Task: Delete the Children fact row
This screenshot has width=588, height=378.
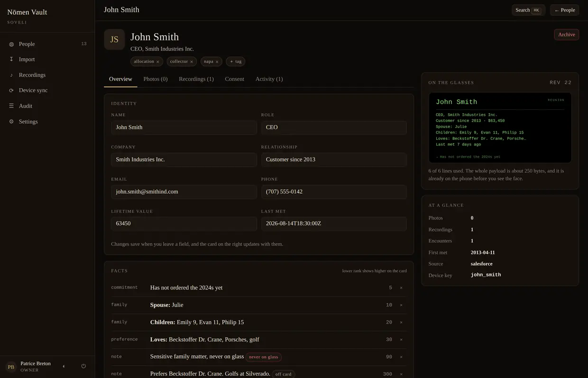Action: pyautogui.click(x=401, y=322)
